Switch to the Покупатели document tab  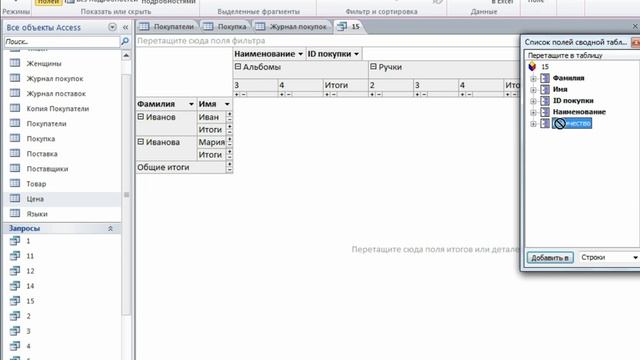pos(167,27)
